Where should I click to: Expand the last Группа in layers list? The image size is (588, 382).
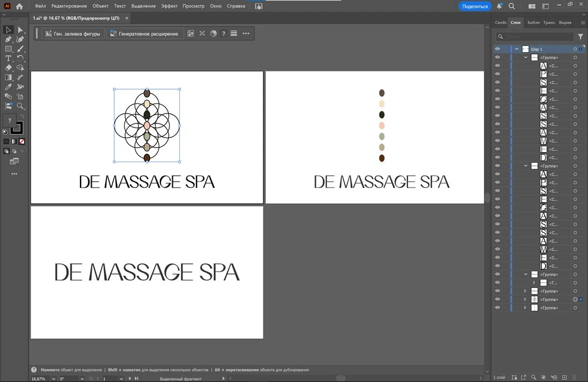pyautogui.click(x=525, y=308)
